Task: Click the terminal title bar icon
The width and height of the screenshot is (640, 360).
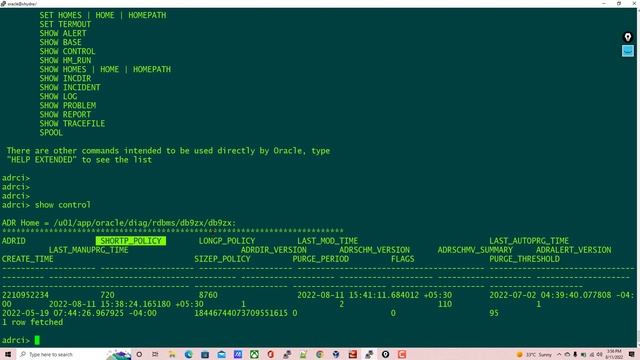Action: point(3,4)
